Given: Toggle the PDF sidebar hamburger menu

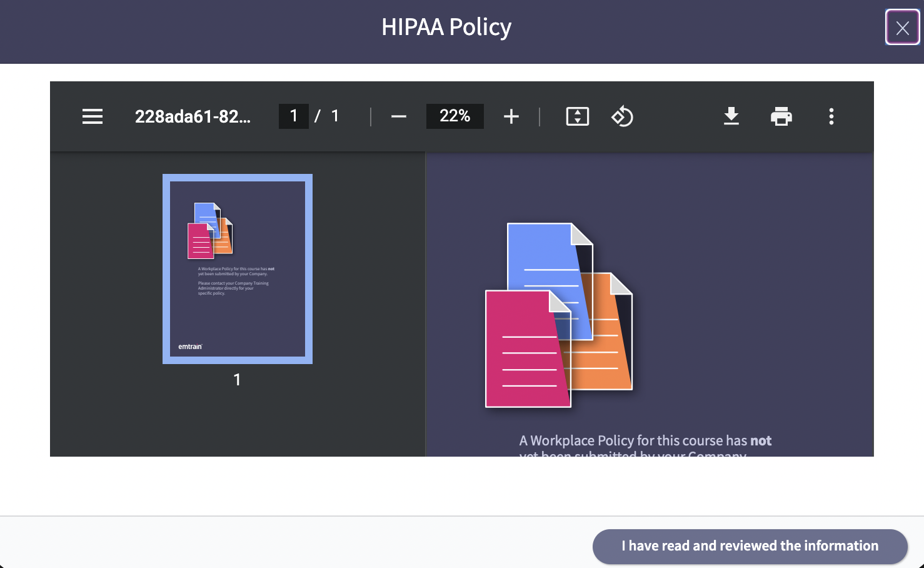Looking at the screenshot, I should 93,116.
